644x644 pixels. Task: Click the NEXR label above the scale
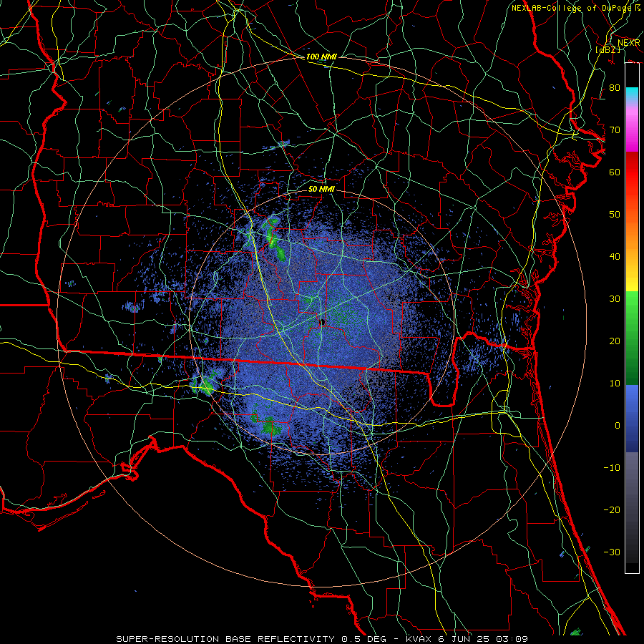629,43
